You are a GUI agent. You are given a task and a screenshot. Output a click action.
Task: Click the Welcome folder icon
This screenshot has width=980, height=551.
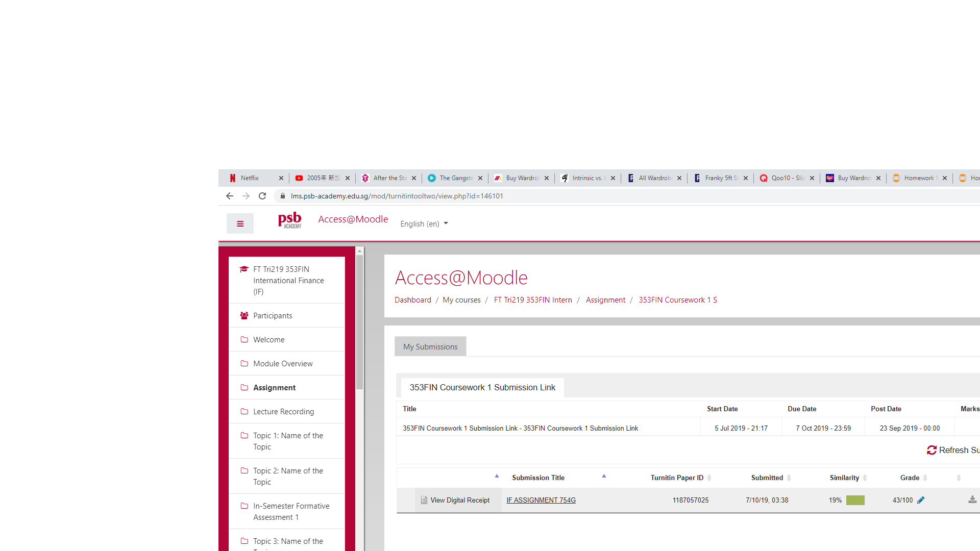(x=244, y=339)
